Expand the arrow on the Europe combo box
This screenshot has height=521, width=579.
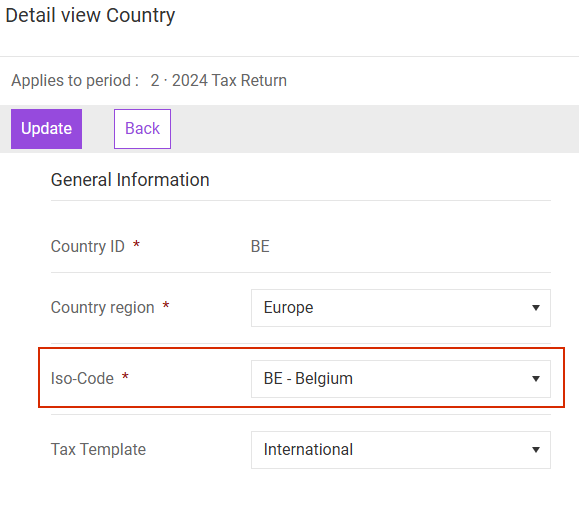click(536, 308)
